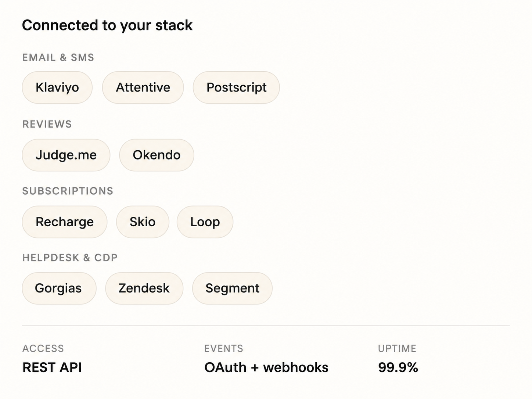Select the OAuth + webhooks events value
The image size is (532, 399).
pos(266,367)
